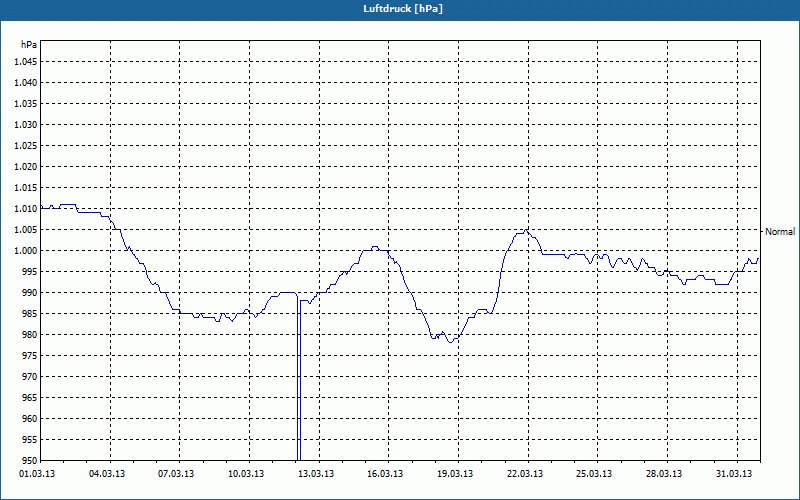Image resolution: width=800 pixels, height=500 pixels.
Task: Click the Luftdruck [hPa] chart title
Action: tap(403, 9)
